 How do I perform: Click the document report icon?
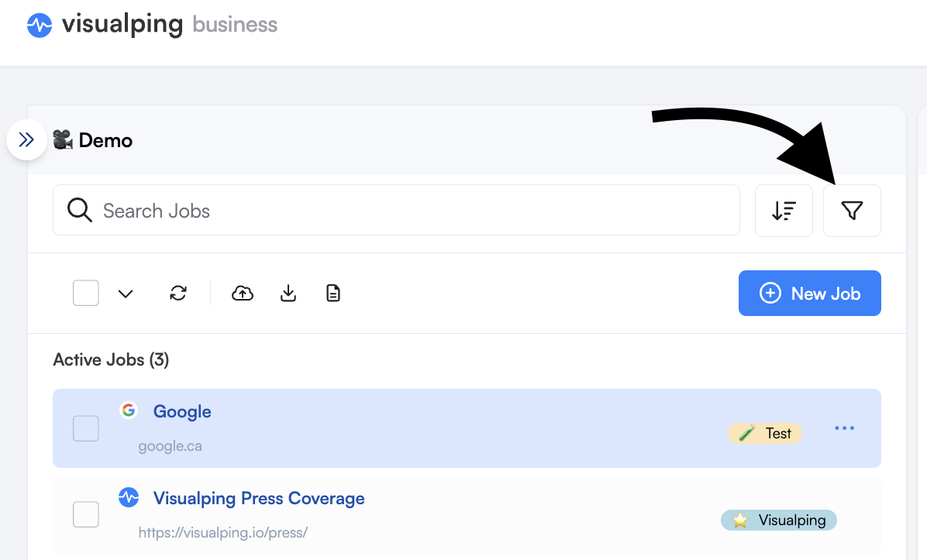[333, 293]
